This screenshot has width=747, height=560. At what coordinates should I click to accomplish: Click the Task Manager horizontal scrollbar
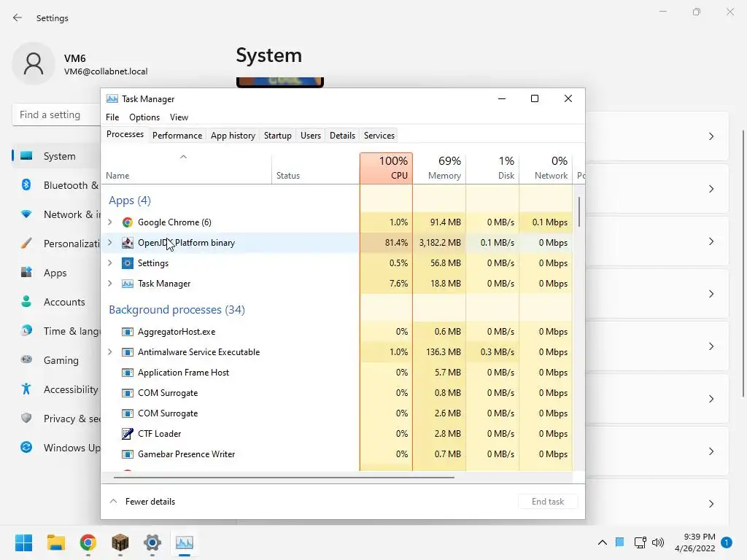[x=284, y=477]
